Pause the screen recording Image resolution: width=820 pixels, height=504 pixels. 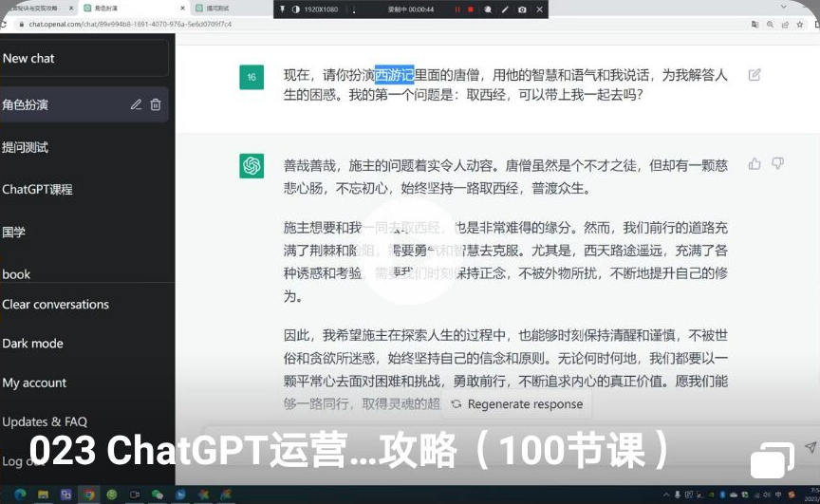pyautogui.click(x=457, y=9)
